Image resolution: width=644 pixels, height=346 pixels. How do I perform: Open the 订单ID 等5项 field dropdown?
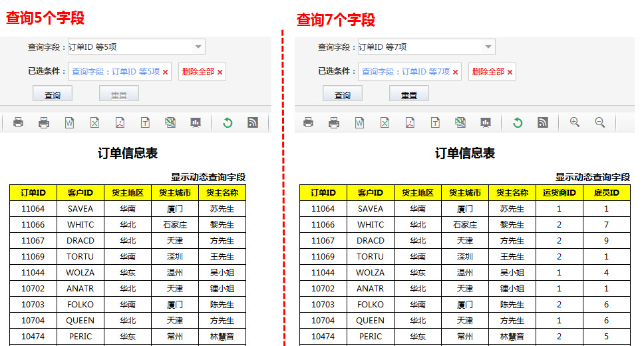point(198,47)
